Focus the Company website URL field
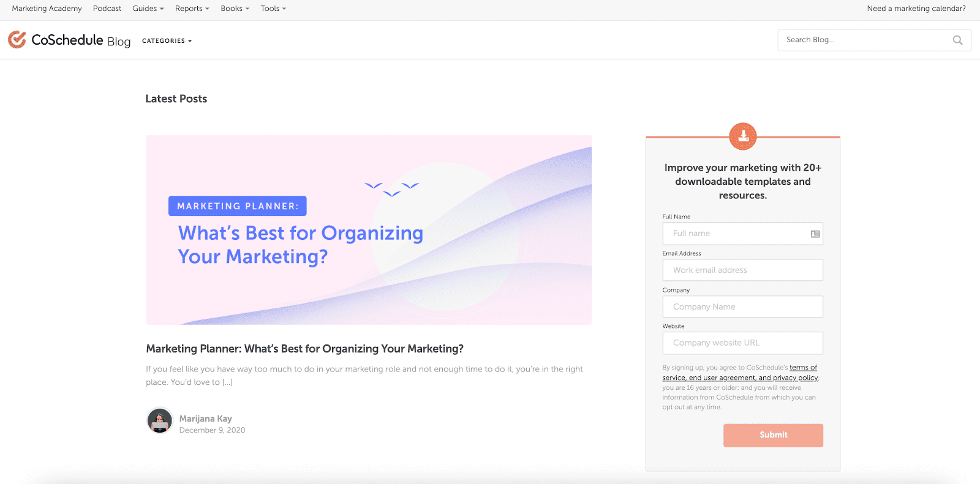 [742, 343]
